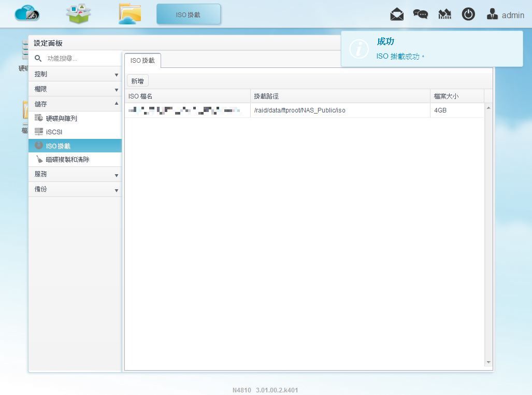Open 磁碟複製和清除 in the sidebar

click(x=75, y=159)
